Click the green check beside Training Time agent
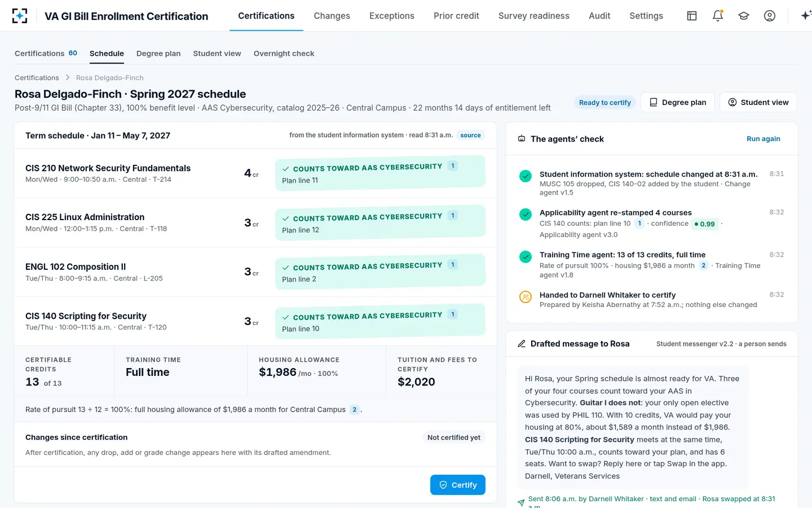Viewport: 812px width, 508px height. point(526,257)
